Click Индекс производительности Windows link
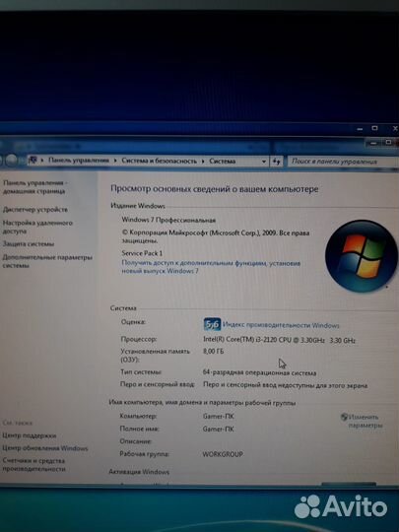 tap(281, 325)
